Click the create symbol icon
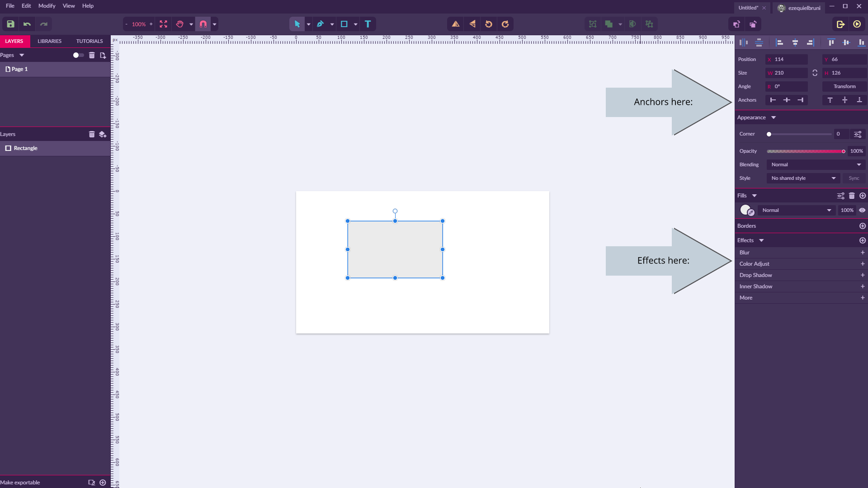The width and height of the screenshot is (868, 488). pos(649,24)
